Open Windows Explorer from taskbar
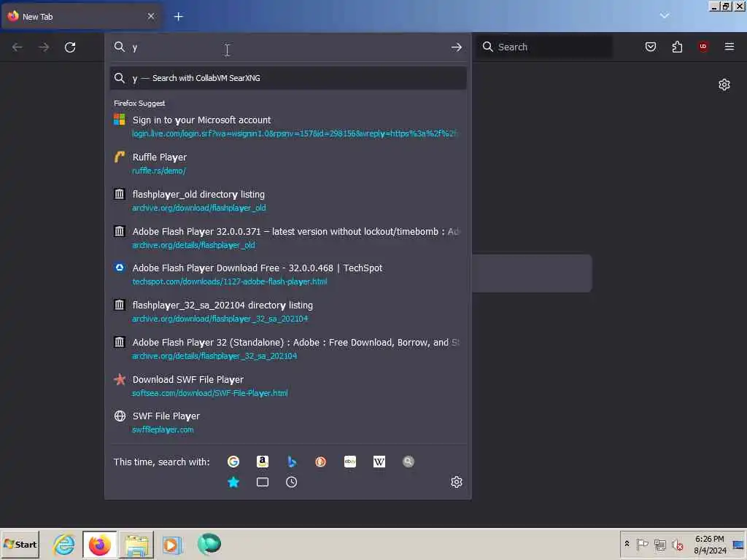This screenshot has height=560, width=747. click(136, 545)
